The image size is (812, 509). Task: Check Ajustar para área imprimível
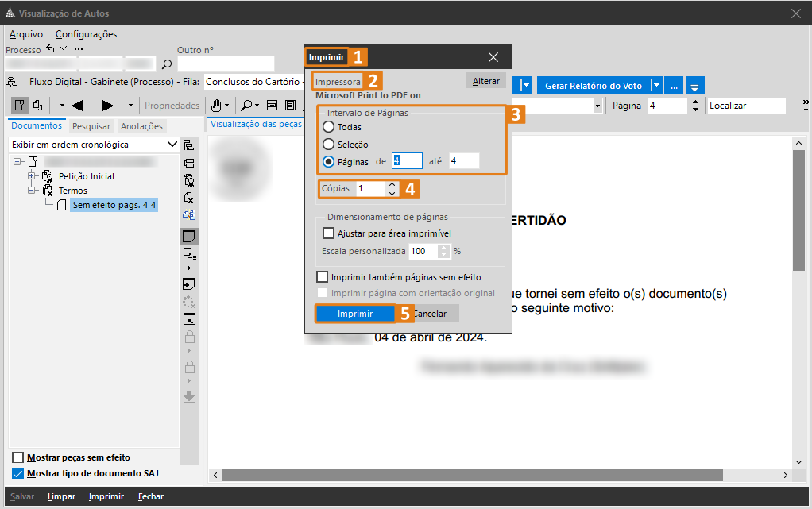point(328,233)
